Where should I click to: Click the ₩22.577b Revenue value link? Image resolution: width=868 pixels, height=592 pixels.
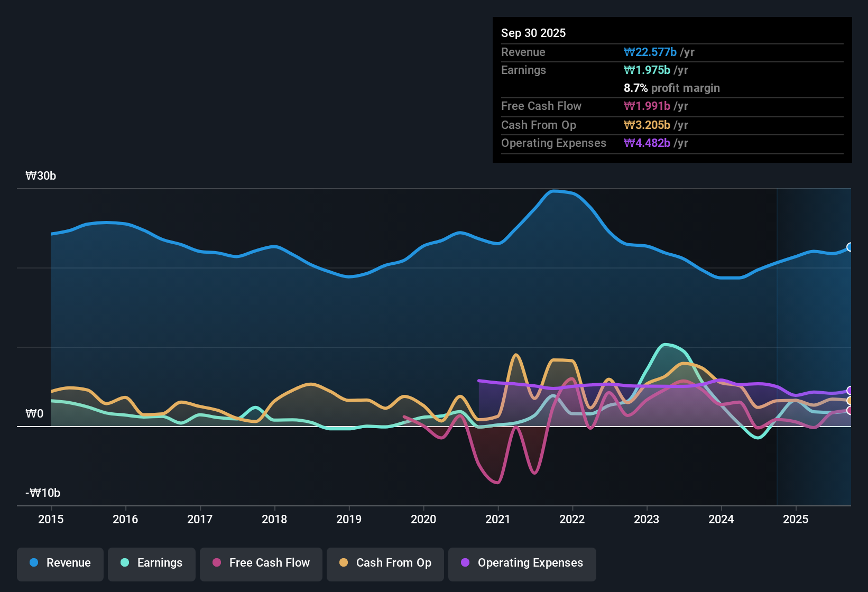tap(651, 52)
